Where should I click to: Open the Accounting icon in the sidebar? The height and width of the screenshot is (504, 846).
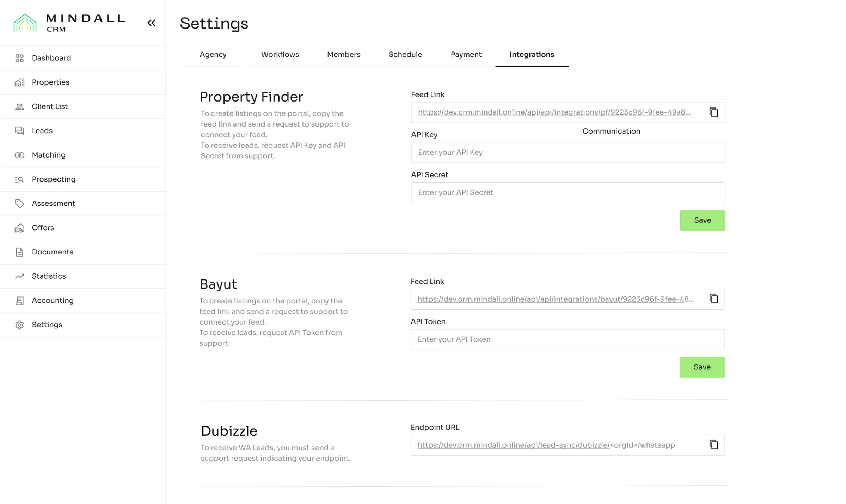pos(20,301)
